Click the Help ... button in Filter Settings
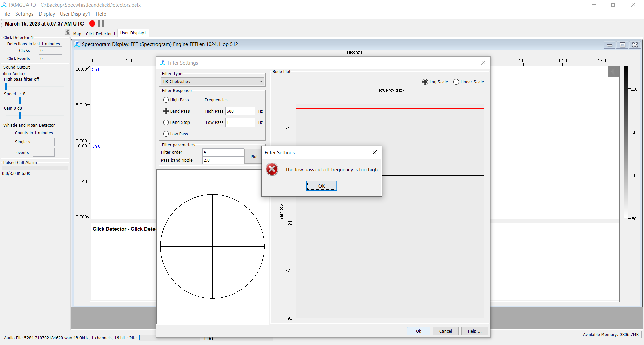The width and height of the screenshot is (644, 345). [x=475, y=331]
